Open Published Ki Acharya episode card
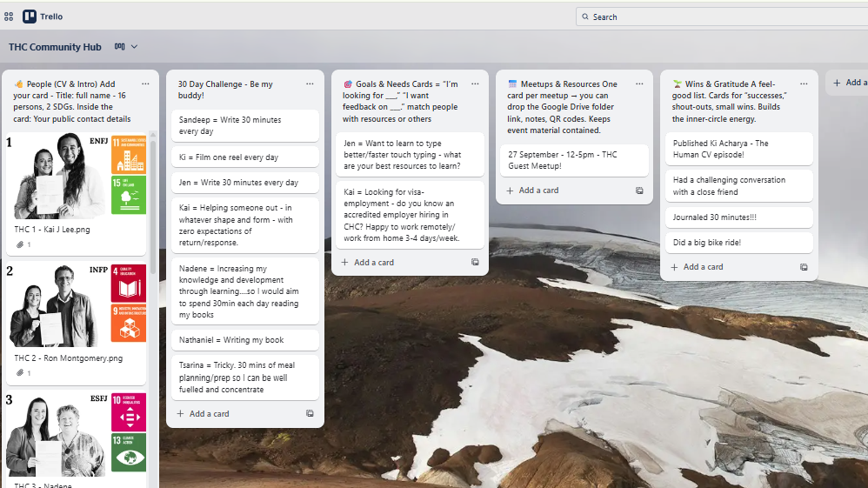The height and width of the screenshot is (488, 868). click(739, 149)
